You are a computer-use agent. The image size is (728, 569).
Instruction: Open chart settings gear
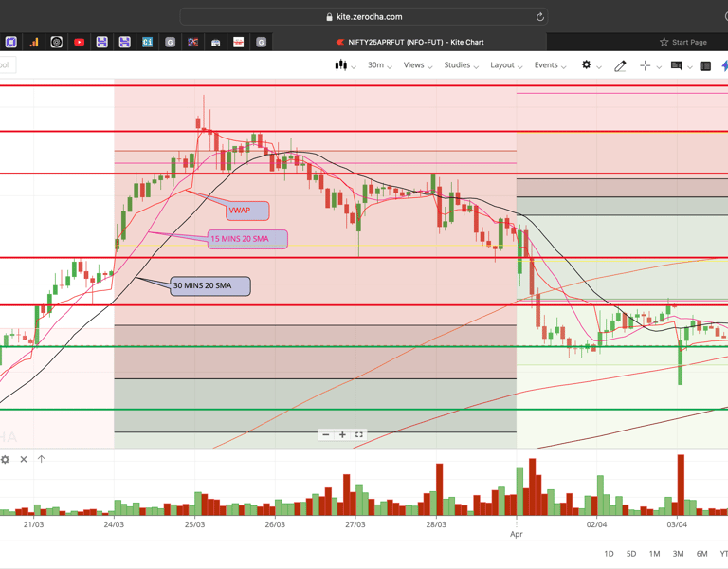[587, 65]
